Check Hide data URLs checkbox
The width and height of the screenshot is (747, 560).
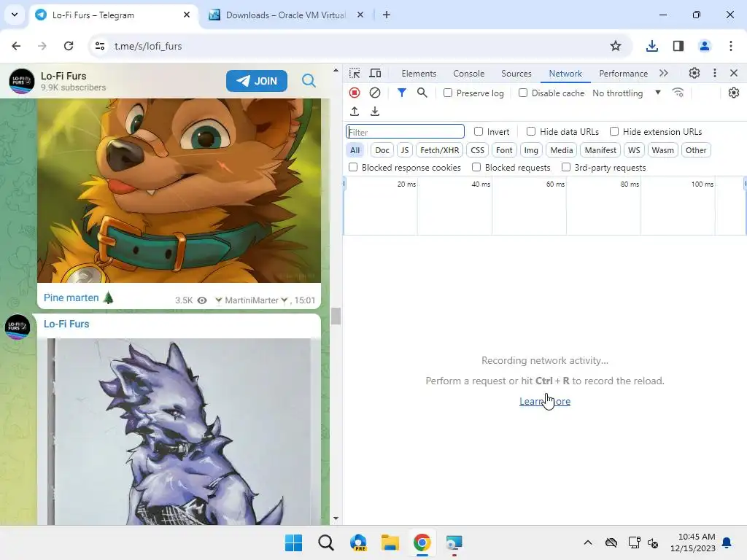click(x=531, y=131)
